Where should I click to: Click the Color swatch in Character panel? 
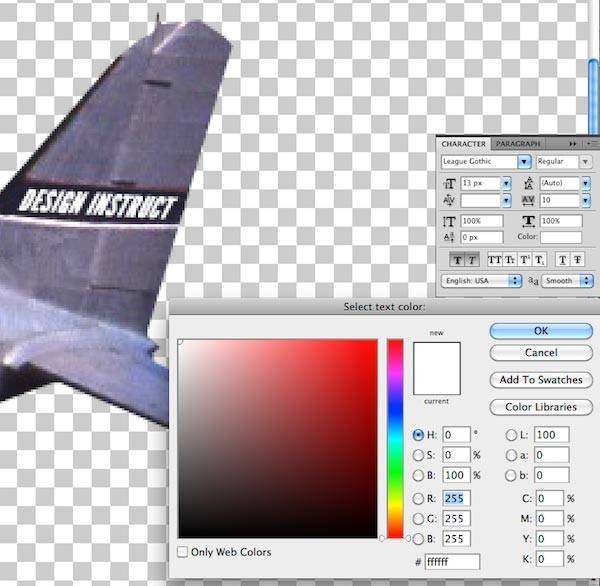(561, 237)
